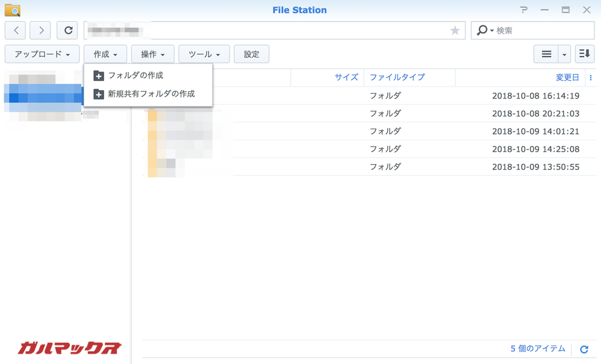Click the sort order icon on the right

(x=584, y=53)
